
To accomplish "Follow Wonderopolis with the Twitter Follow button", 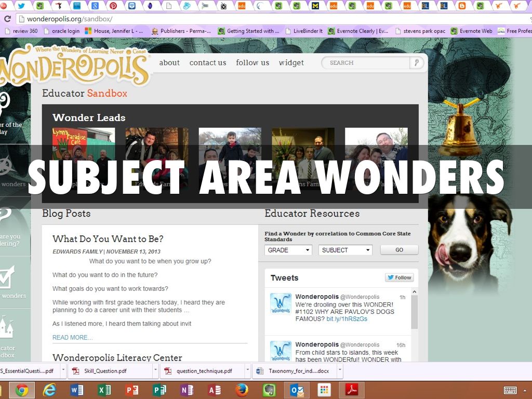I will click(x=399, y=277).
